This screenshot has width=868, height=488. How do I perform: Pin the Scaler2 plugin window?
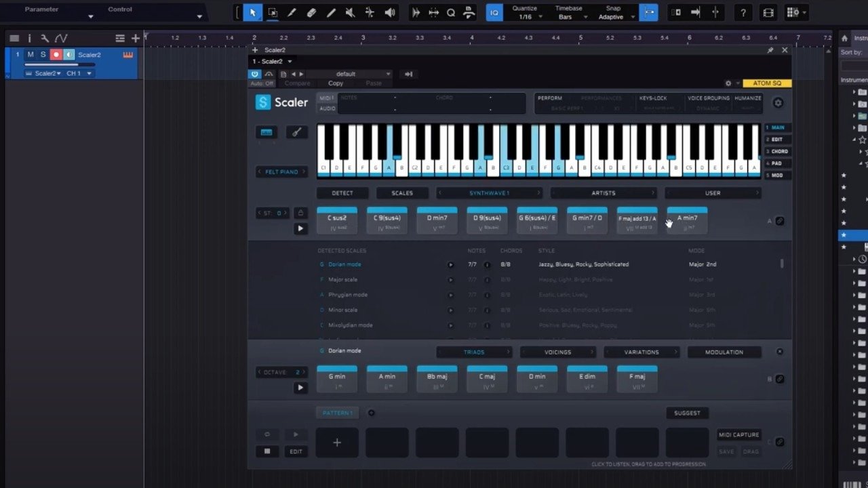pos(770,50)
